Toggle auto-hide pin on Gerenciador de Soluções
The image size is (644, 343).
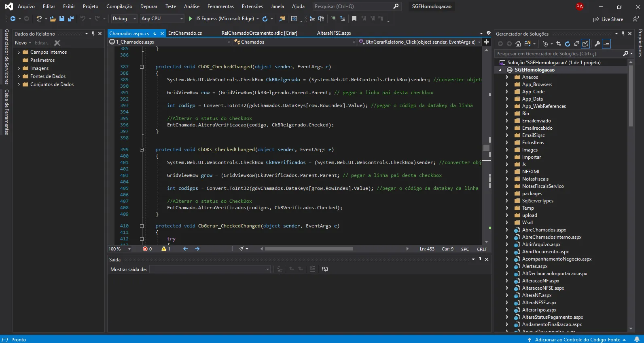point(623,34)
